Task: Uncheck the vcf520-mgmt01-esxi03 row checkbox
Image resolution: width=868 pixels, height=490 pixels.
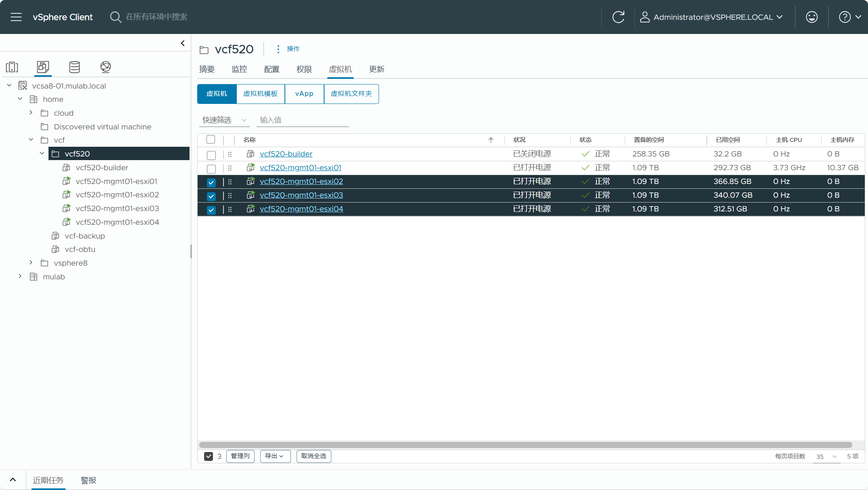Action: click(211, 196)
